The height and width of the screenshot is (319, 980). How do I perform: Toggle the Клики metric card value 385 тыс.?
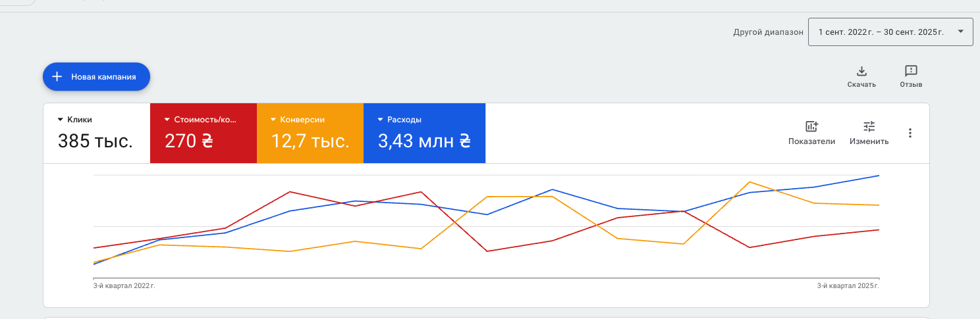(95, 141)
